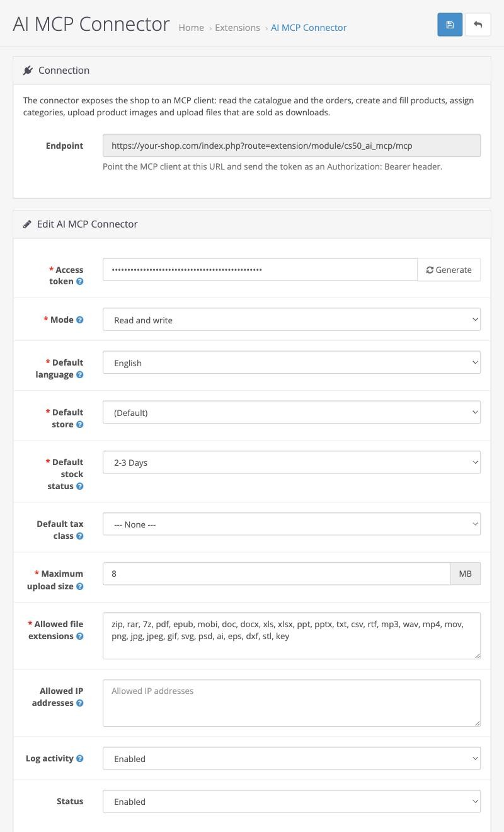
Task: Click the Status field label
Action: coord(70,801)
